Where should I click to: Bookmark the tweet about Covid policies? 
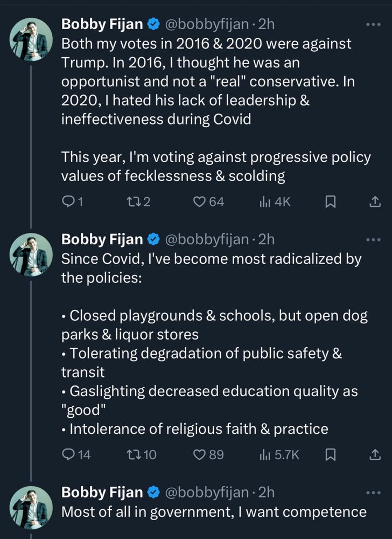pyautogui.click(x=331, y=454)
